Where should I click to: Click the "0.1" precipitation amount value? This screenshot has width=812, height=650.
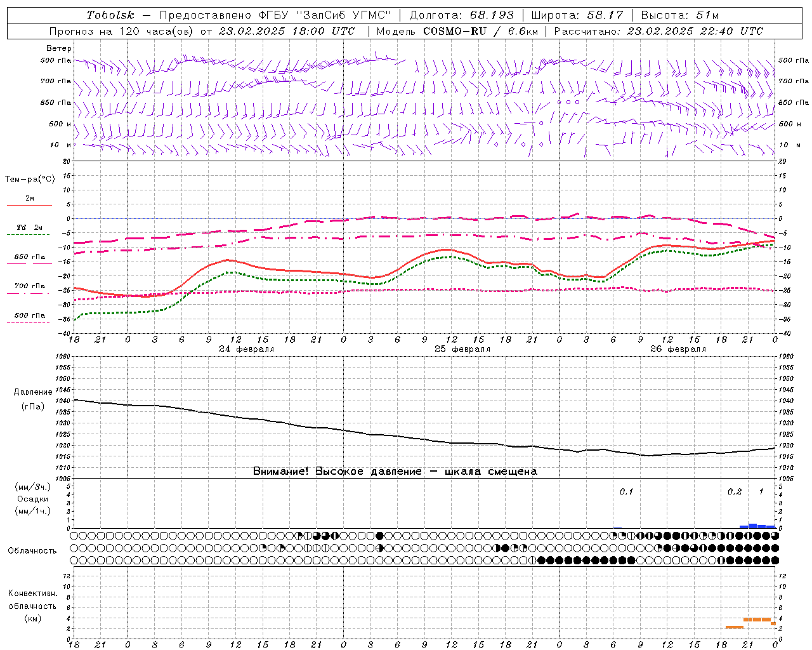(626, 491)
